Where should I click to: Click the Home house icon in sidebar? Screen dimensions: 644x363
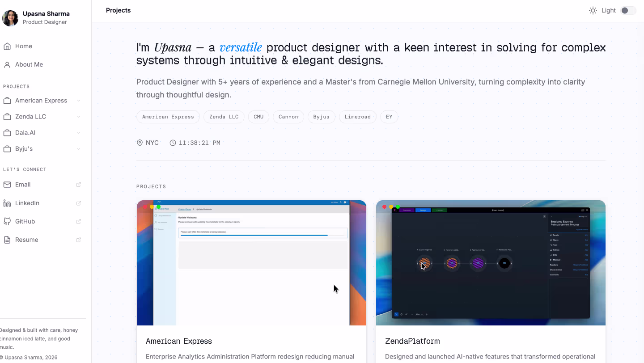[x=7, y=46]
